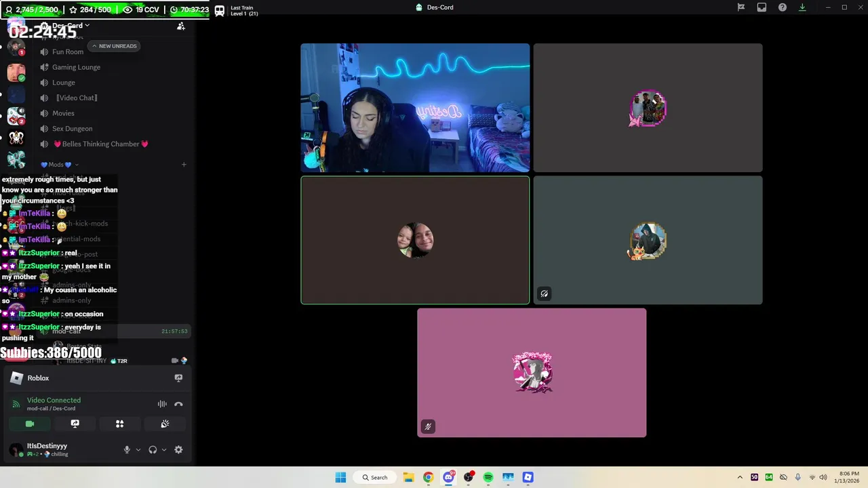Click the speaker icon next to Movies
The image size is (868, 488).
[44, 113]
